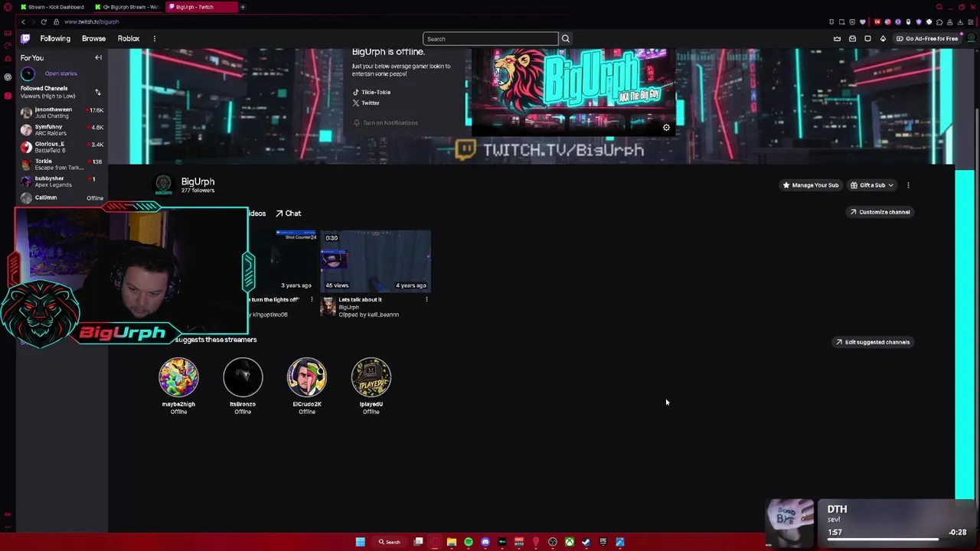Open the whispers chat icon
This screenshot has height=551, width=980.
click(x=867, y=38)
